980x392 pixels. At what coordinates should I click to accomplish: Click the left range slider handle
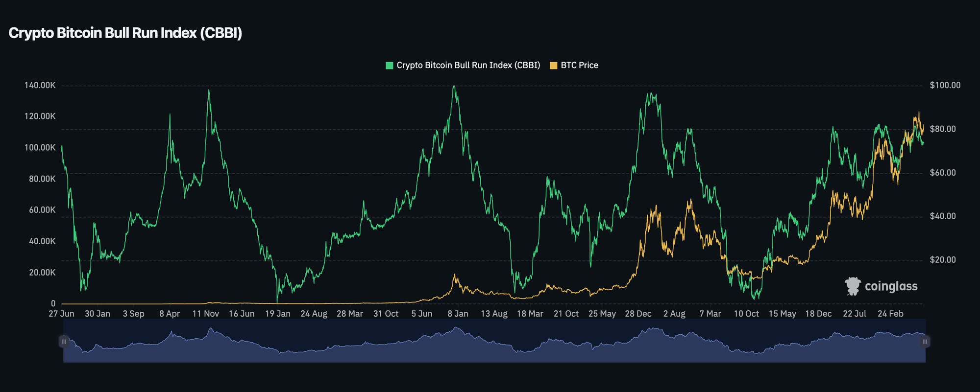(64, 342)
